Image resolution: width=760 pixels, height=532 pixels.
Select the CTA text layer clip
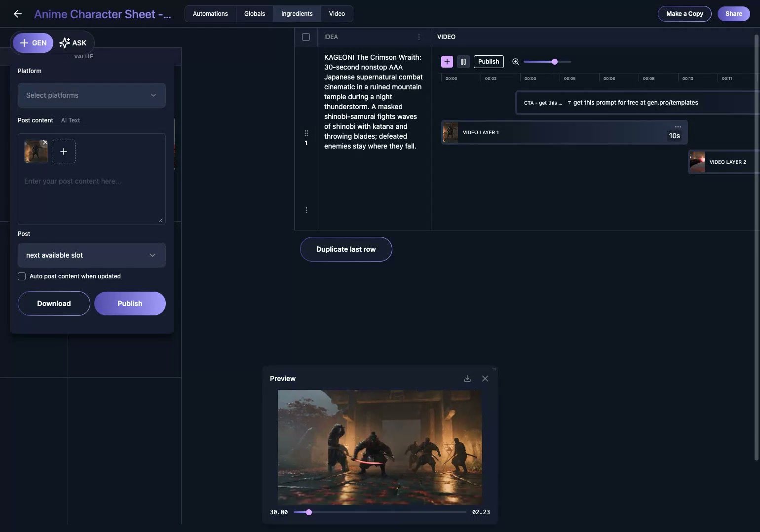point(637,103)
